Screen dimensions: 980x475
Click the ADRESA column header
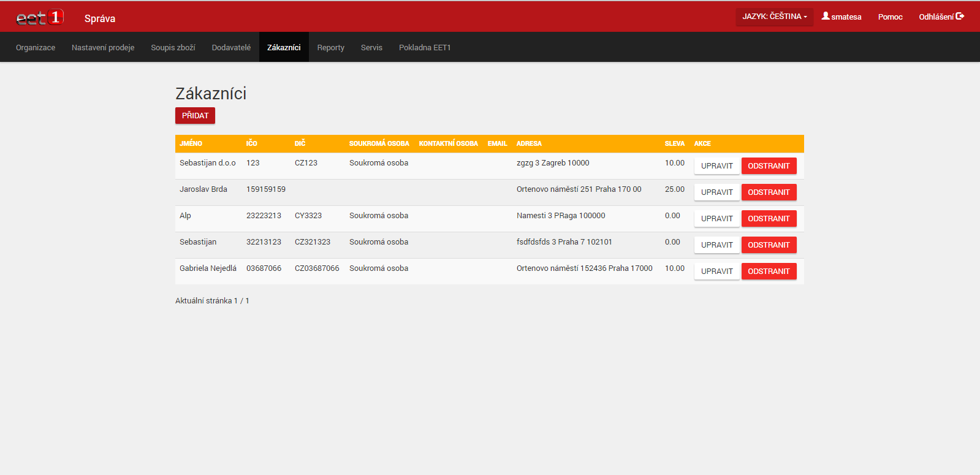pyautogui.click(x=529, y=143)
